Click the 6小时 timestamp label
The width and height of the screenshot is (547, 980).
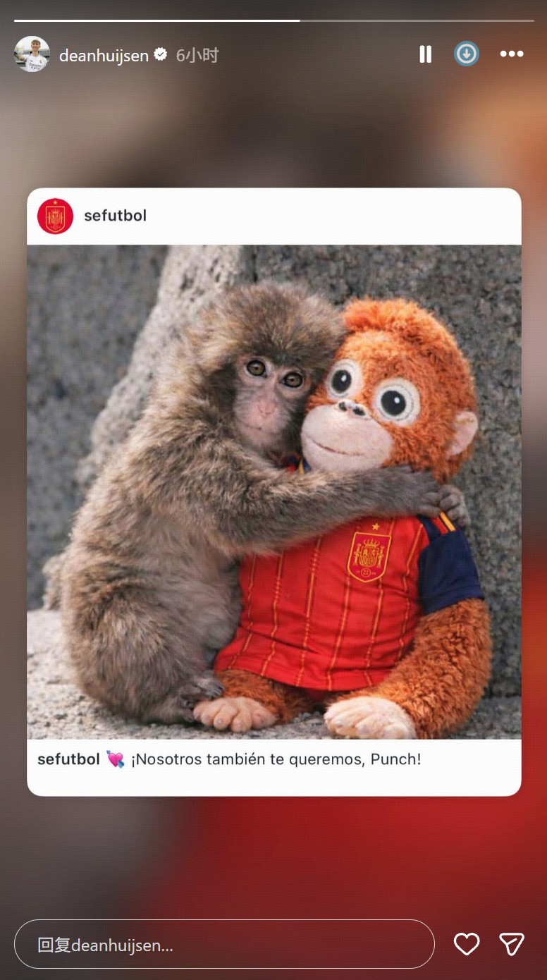coord(197,55)
